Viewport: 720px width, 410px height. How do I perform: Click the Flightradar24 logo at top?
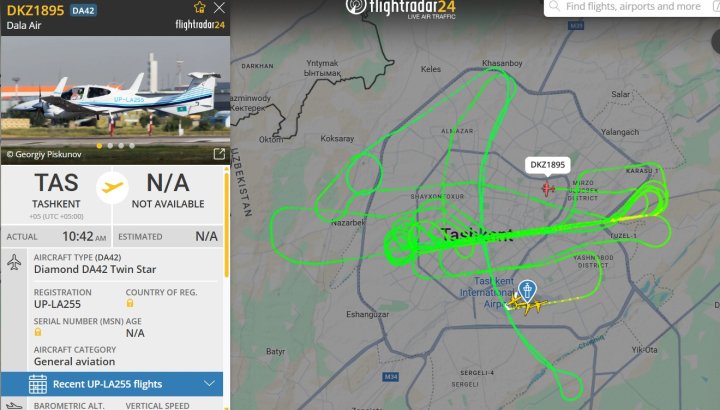point(400,8)
